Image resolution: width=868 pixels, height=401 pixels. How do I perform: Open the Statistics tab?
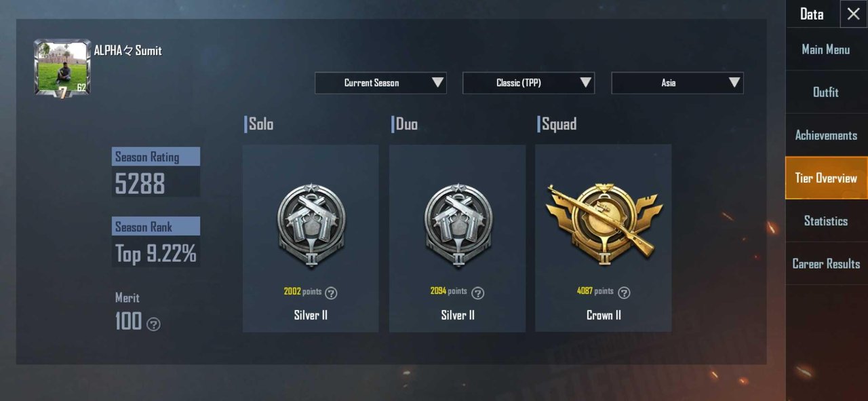click(826, 221)
